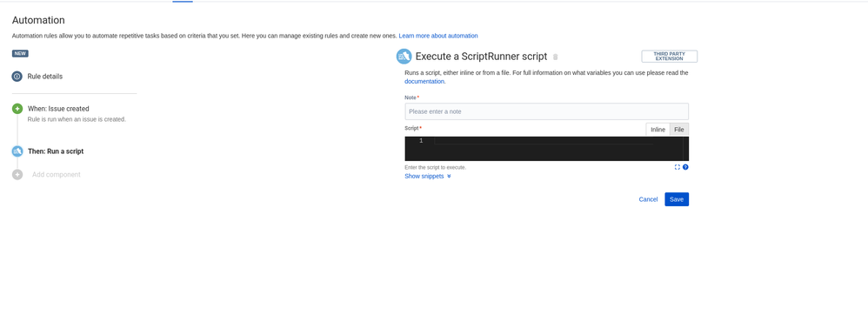Click the Third Party Extension badge
868x322 pixels.
tap(670, 57)
